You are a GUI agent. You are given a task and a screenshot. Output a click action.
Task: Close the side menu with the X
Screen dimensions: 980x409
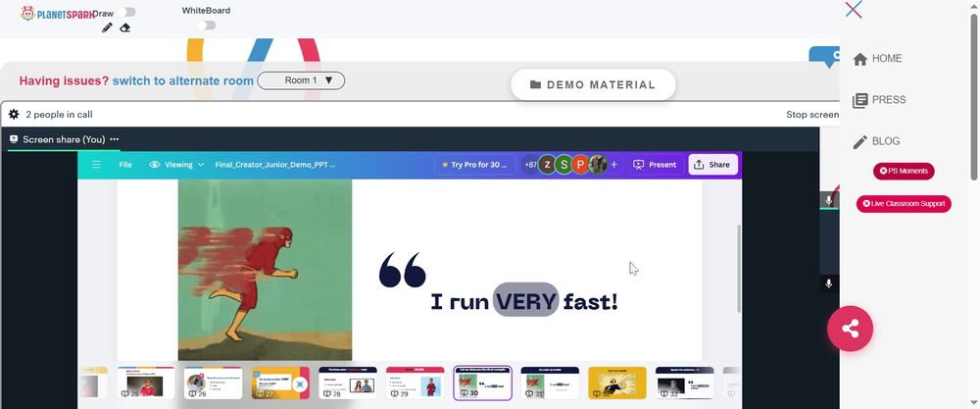(854, 10)
